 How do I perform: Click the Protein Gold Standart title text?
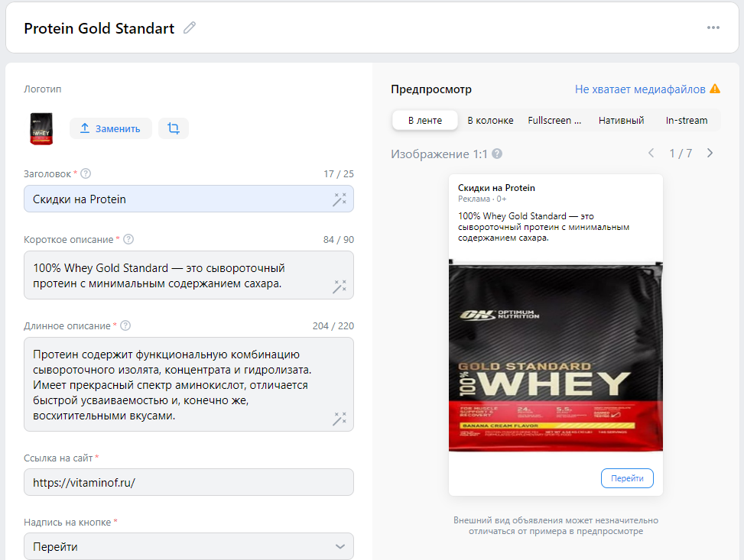point(99,28)
